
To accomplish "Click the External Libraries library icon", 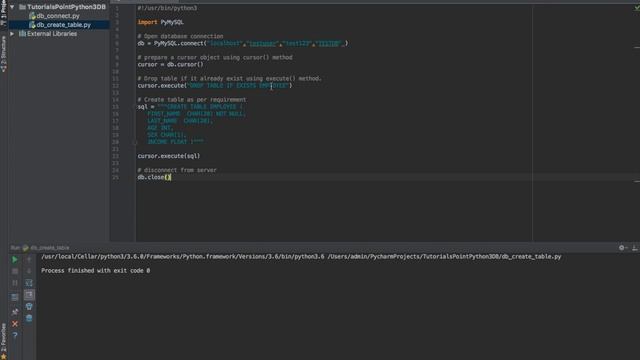I will pyautogui.click(x=22, y=34).
